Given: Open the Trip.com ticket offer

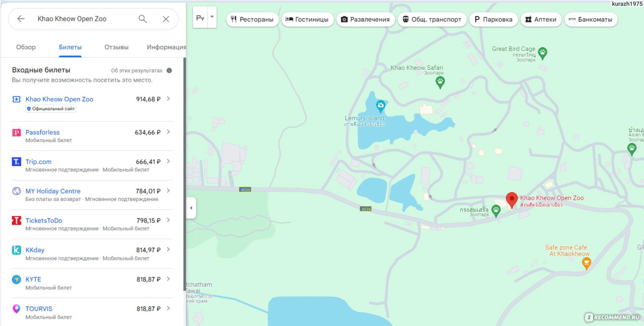Looking at the screenshot, I should coord(38,162).
